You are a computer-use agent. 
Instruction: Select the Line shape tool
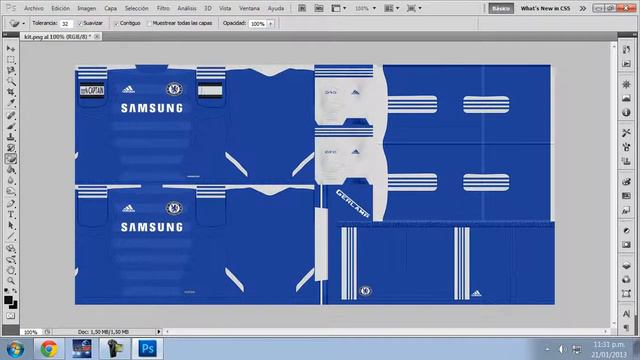tap(11, 236)
